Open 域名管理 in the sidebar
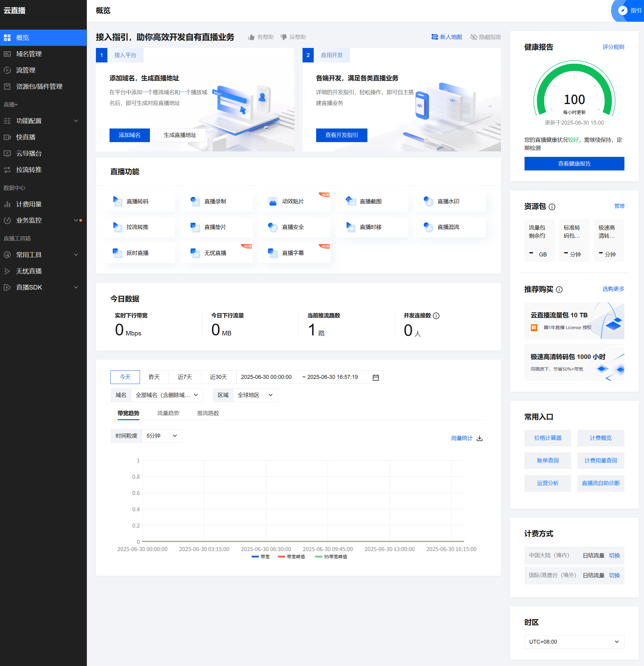The image size is (644, 666). [x=29, y=54]
